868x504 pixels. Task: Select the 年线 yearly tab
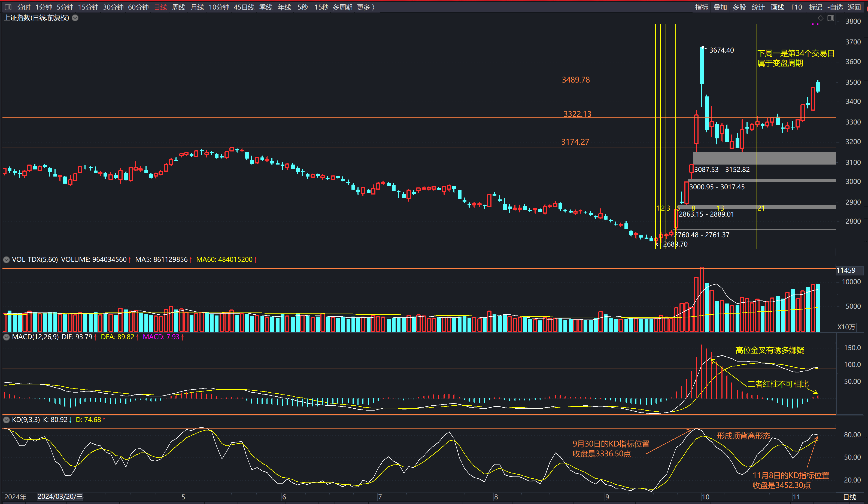tap(284, 7)
